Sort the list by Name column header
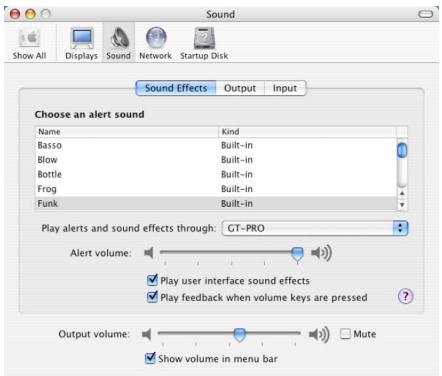The width and height of the screenshot is (442, 376). pos(127,132)
